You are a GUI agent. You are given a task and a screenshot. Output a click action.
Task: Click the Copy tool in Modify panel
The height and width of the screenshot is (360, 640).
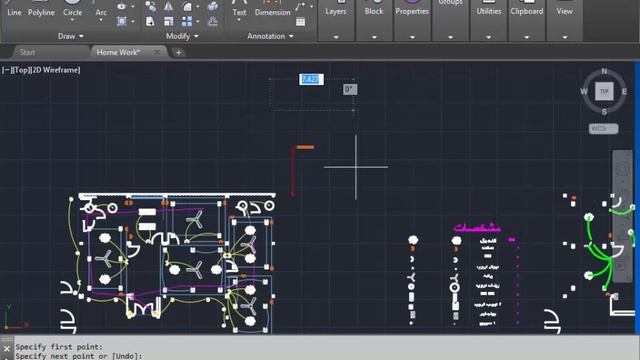tap(150, 6)
